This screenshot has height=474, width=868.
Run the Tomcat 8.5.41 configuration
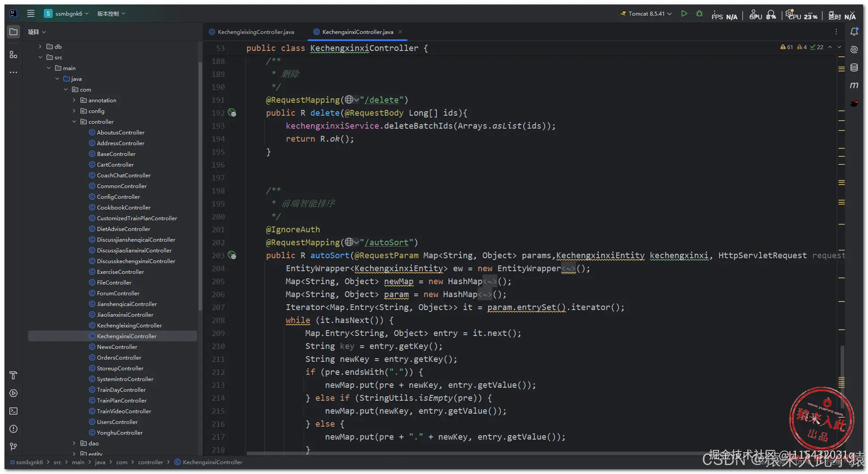(x=684, y=13)
